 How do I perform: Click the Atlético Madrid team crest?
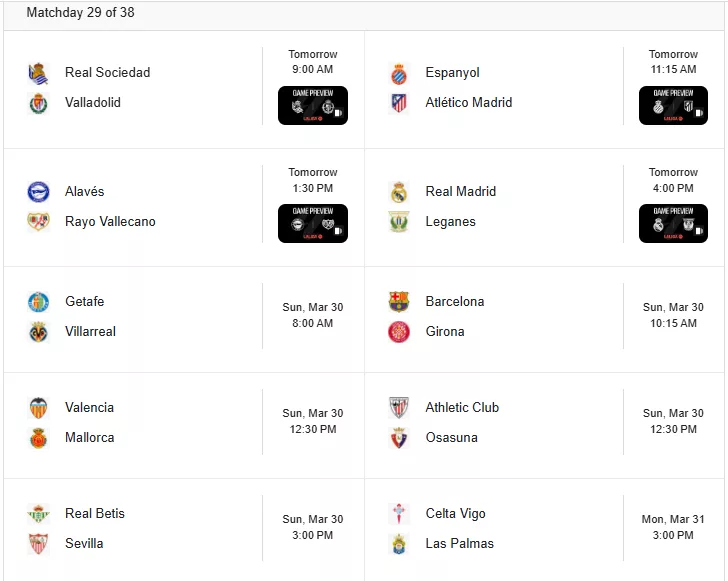coord(399,102)
